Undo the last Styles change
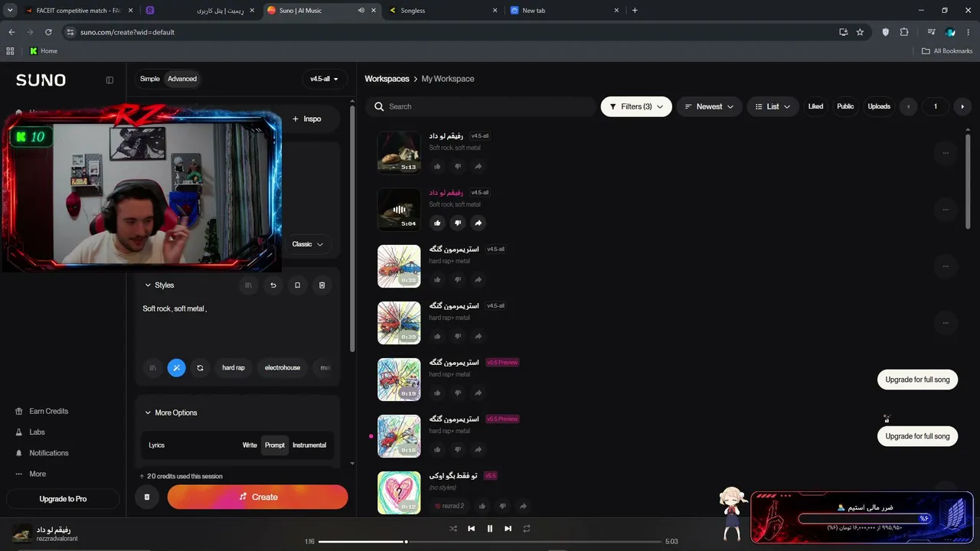Image resolution: width=980 pixels, height=551 pixels. tap(273, 285)
